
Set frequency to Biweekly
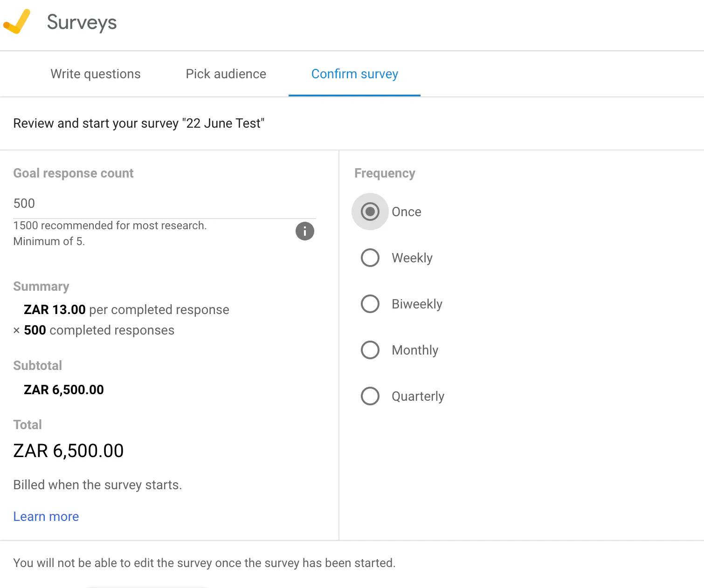click(370, 304)
